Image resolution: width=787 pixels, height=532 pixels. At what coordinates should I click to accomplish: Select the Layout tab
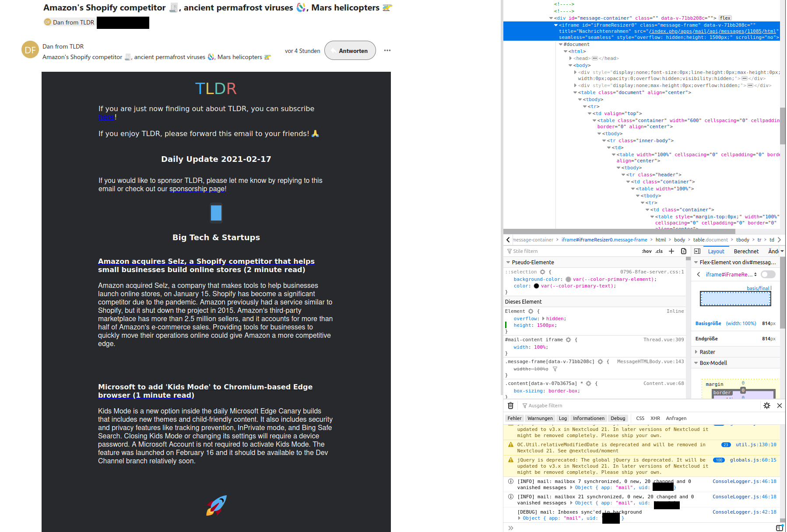[716, 251]
